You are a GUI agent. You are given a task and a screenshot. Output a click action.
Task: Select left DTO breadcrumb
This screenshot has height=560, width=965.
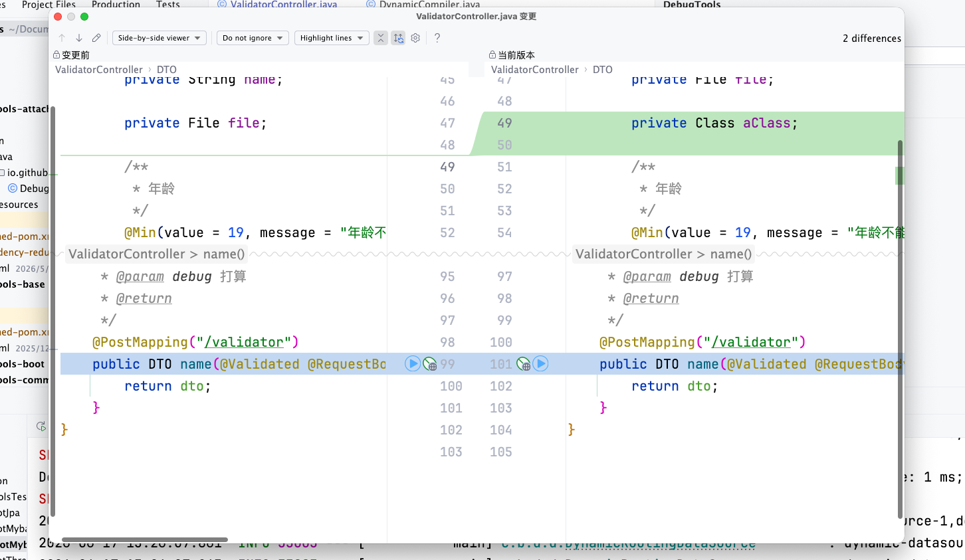167,69
